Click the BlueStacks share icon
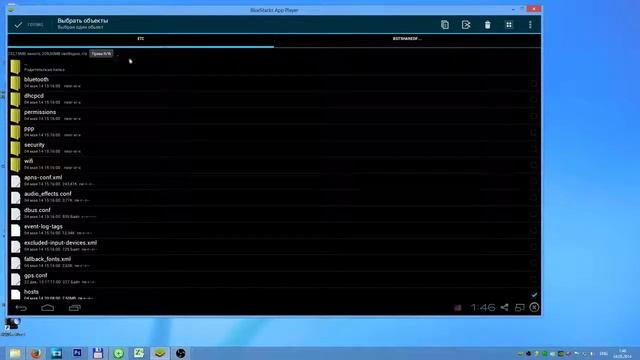Viewport: 640px width, 360px height. coord(504,307)
